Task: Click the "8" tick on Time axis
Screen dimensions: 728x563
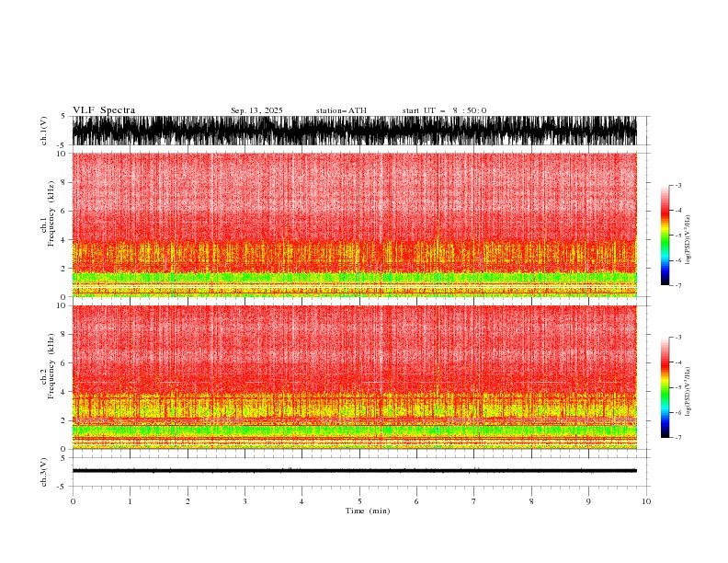Action: [531, 501]
